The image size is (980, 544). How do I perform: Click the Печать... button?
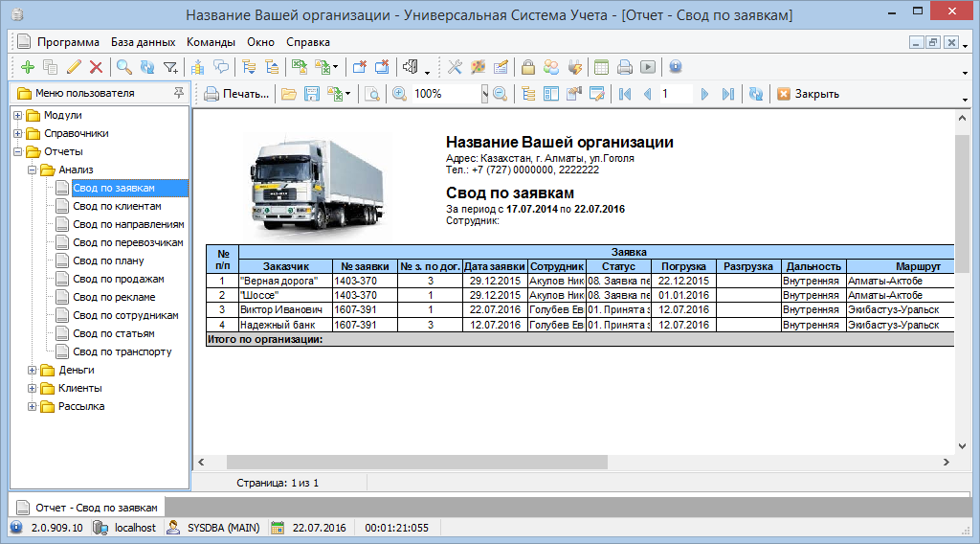click(235, 94)
